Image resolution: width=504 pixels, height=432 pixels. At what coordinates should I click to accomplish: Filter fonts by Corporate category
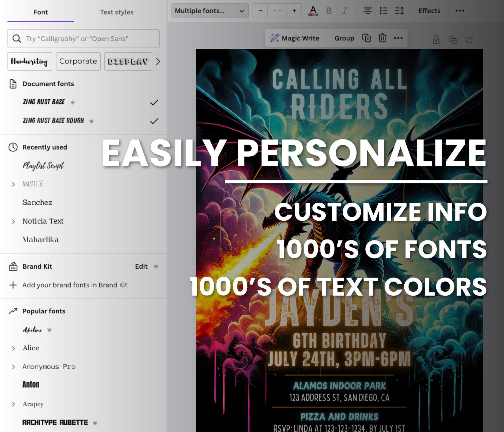(78, 61)
